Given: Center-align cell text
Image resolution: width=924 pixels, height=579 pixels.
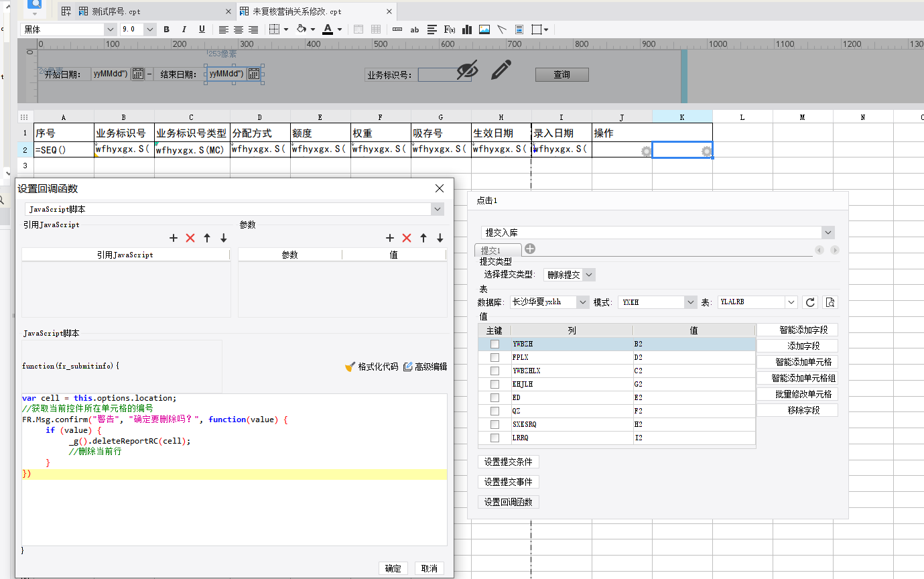Looking at the screenshot, I should [238, 29].
